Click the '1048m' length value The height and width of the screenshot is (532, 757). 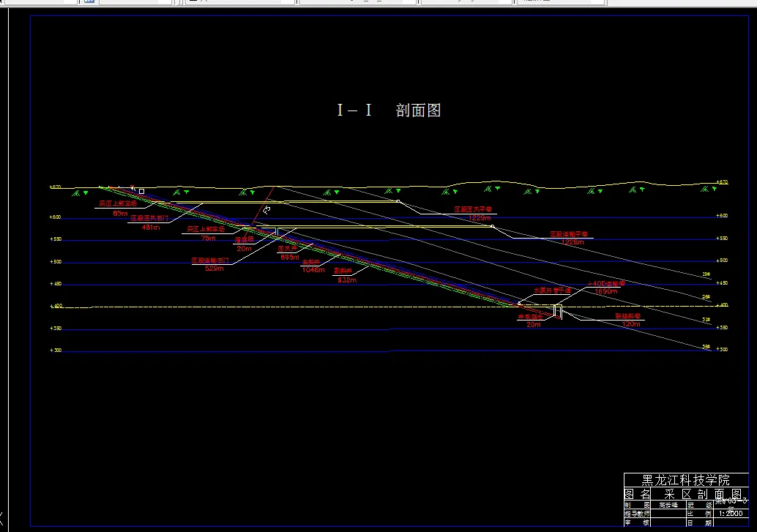tap(313, 270)
